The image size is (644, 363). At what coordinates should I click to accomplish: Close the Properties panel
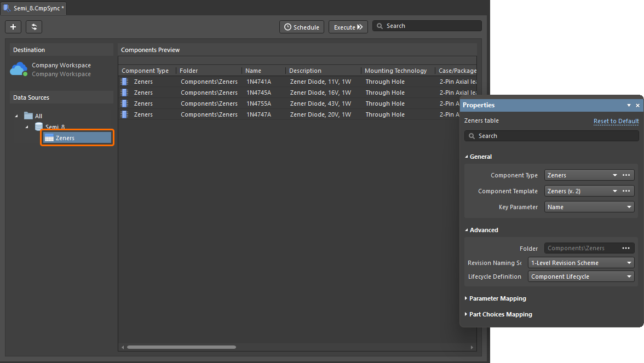(x=637, y=105)
